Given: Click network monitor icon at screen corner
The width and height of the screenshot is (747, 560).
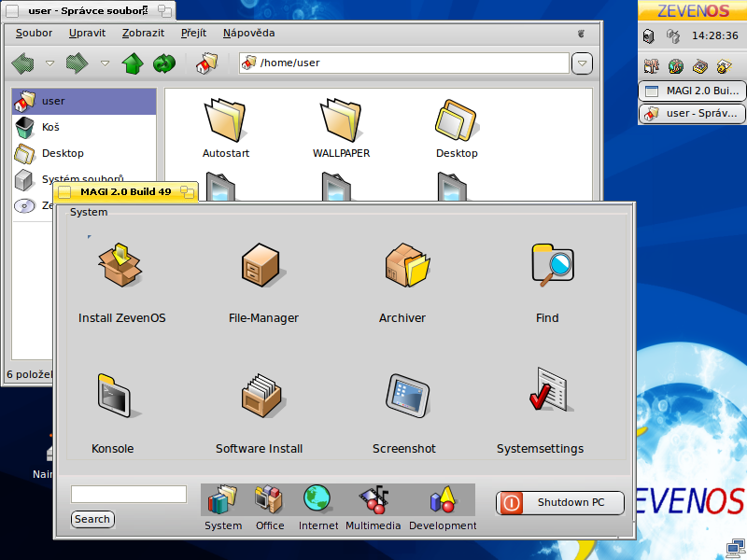Looking at the screenshot, I should click(x=736, y=549).
